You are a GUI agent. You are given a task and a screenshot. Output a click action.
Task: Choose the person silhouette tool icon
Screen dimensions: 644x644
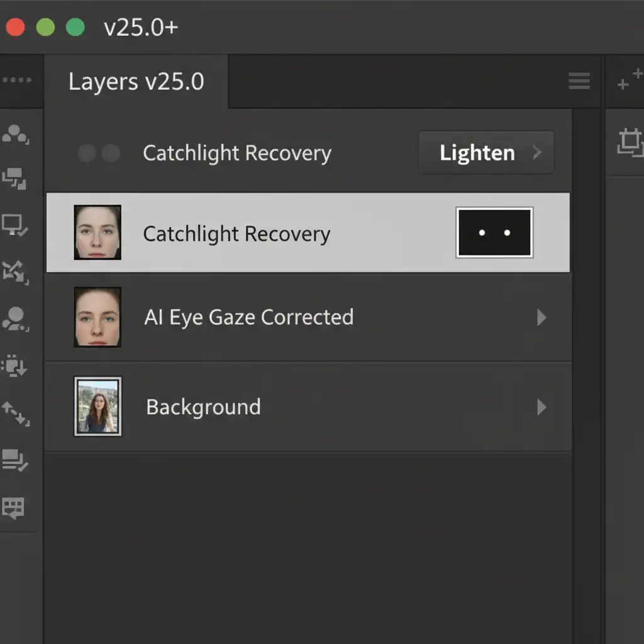(x=14, y=318)
